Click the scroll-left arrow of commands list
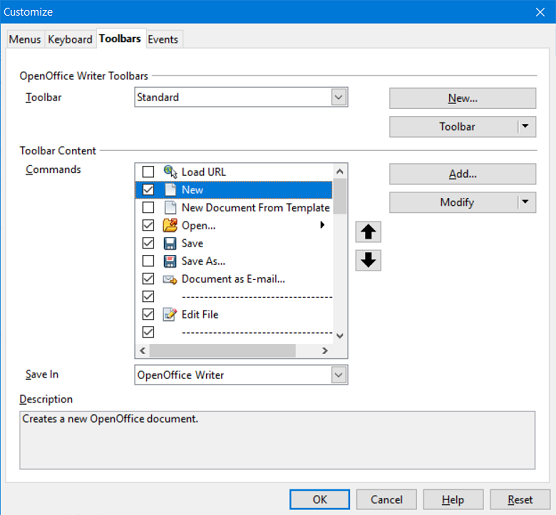Image resolution: width=556 pixels, height=515 pixels. tap(143, 350)
